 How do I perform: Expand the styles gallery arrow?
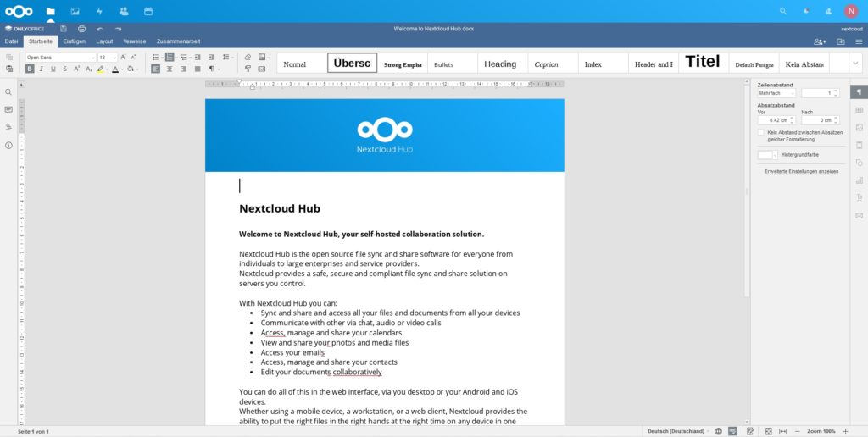(856, 63)
